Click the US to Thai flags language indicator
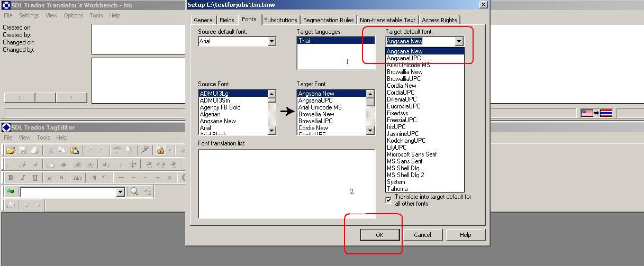Image resolution: width=644 pixels, height=266 pixels. coord(596,113)
